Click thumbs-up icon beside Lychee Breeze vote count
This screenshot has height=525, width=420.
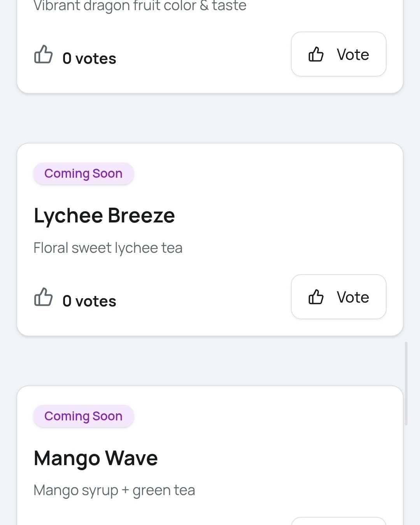click(x=43, y=297)
